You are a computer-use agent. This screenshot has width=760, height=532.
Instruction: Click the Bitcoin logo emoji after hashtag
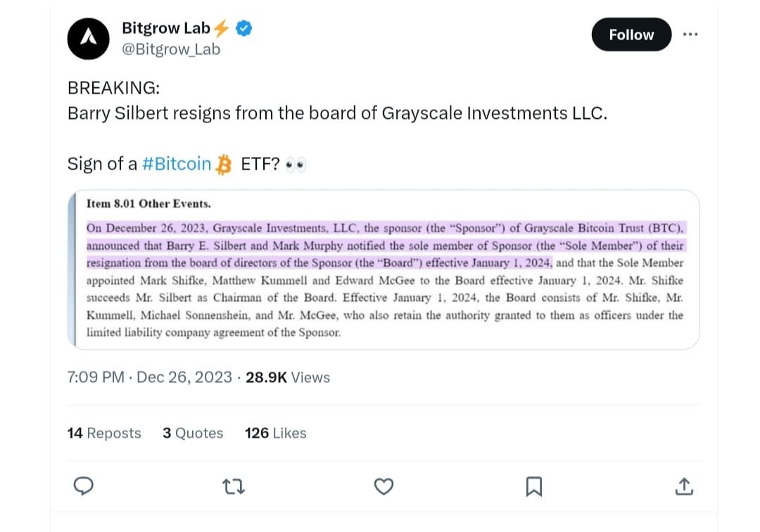224,165
